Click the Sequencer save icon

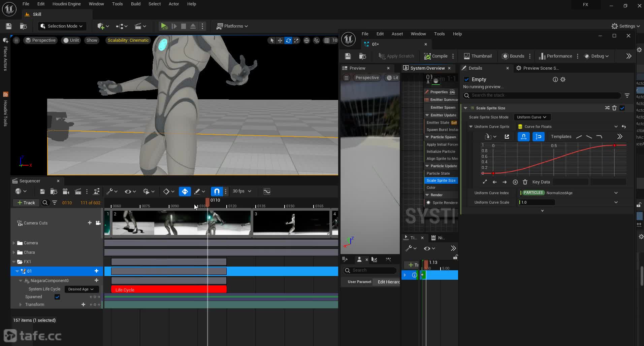42,192
